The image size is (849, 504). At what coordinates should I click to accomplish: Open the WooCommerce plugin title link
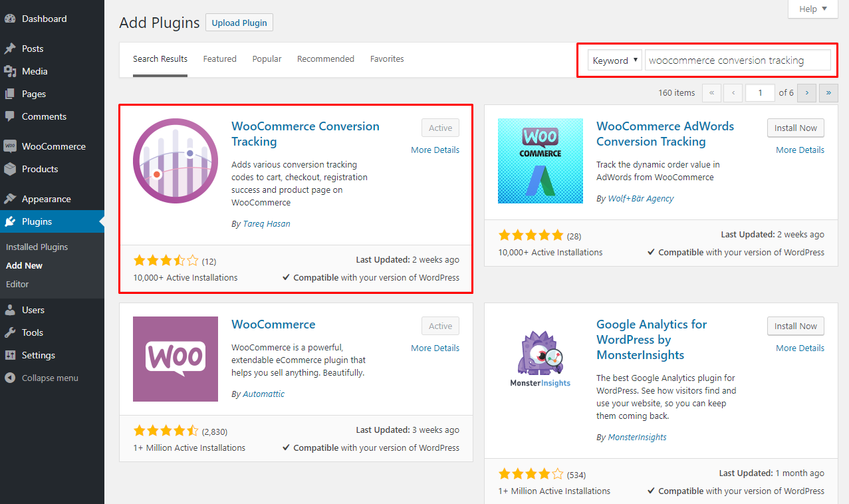pos(273,324)
